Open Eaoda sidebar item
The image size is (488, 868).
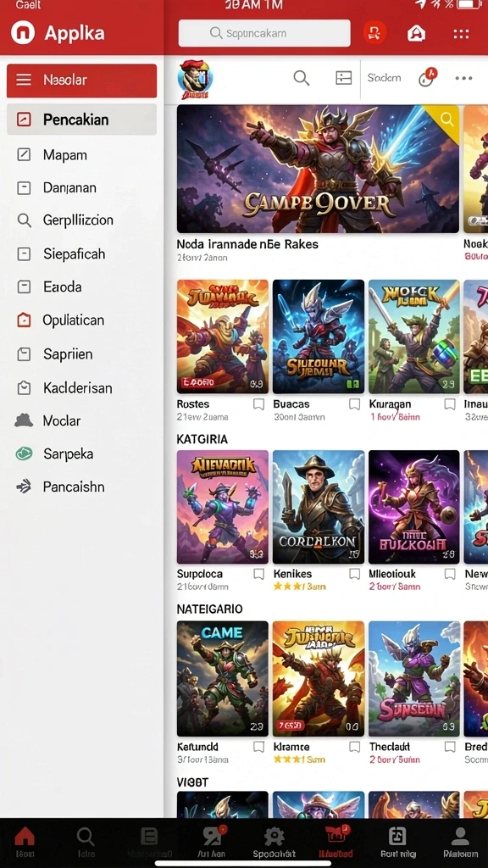click(82, 287)
